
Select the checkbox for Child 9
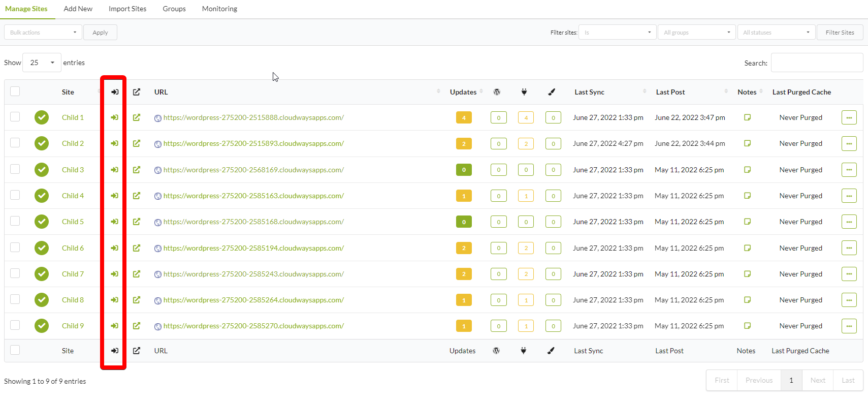[x=15, y=325]
